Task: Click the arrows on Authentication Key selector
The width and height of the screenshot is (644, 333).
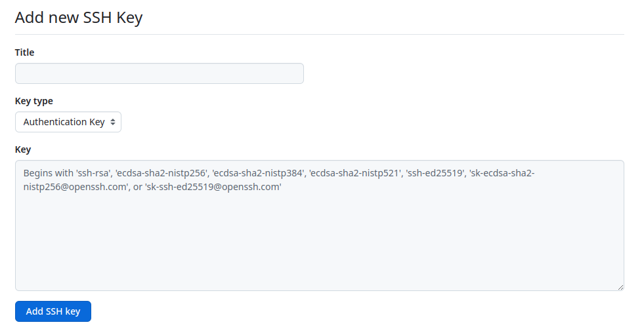Action: coord(113,122)
